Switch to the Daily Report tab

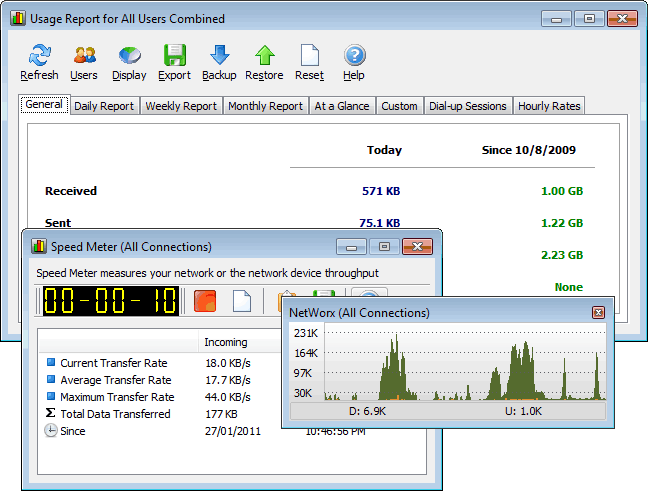(104, 106)
